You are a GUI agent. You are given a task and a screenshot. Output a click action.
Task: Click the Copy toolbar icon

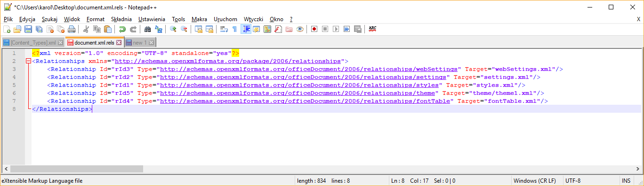[97, 29]
